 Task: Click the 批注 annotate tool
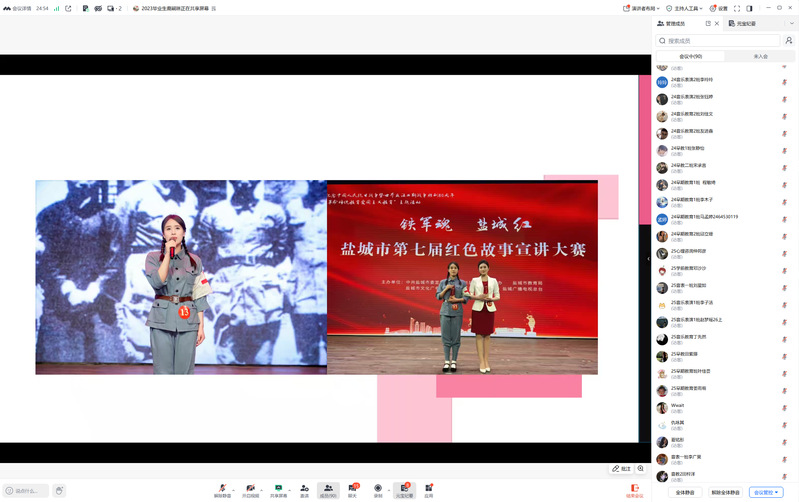621,468
